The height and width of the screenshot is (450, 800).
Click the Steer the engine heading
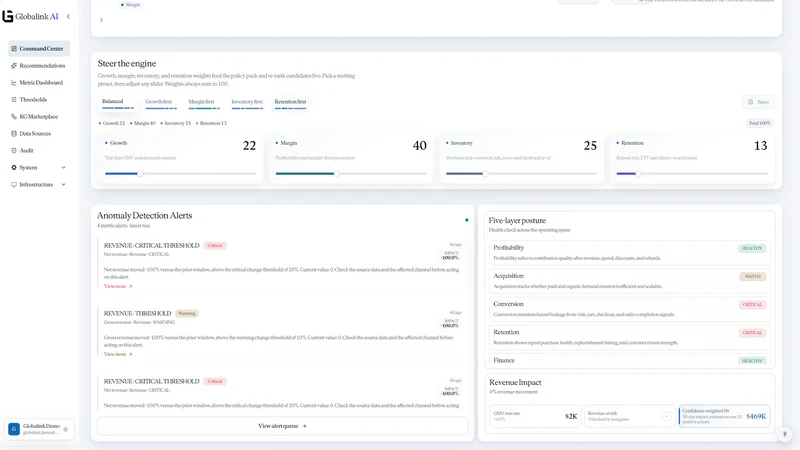click(127, 64)
